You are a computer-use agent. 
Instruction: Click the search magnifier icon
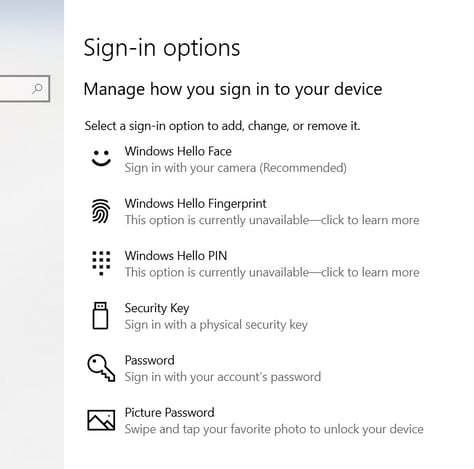[37, 89]
